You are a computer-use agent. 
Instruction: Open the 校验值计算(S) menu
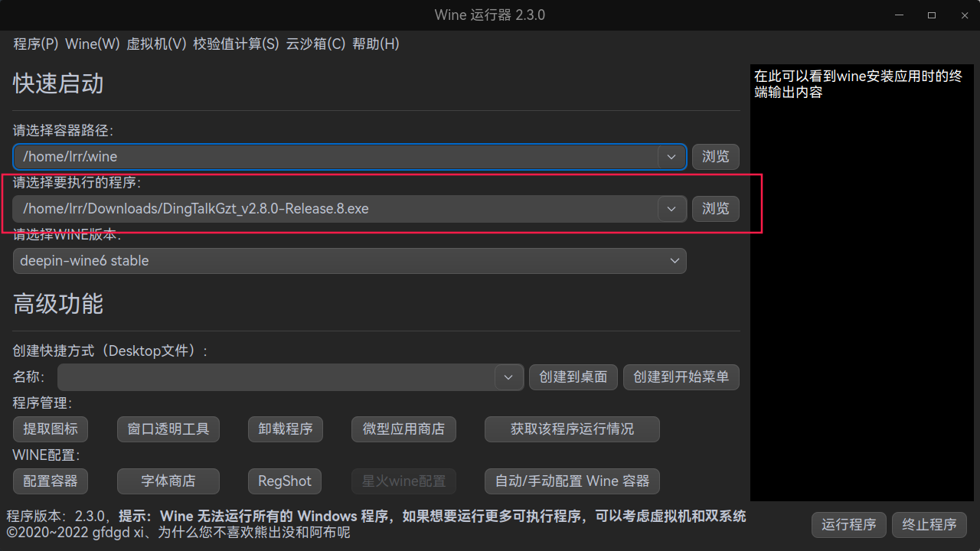237,44
